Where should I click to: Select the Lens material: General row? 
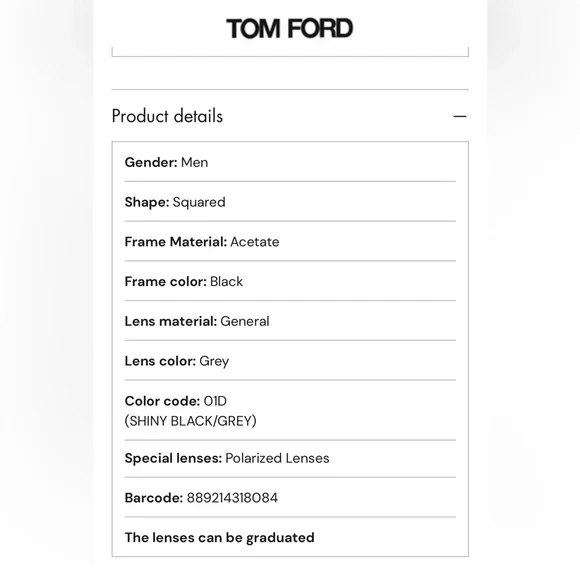tap(290, 321)
